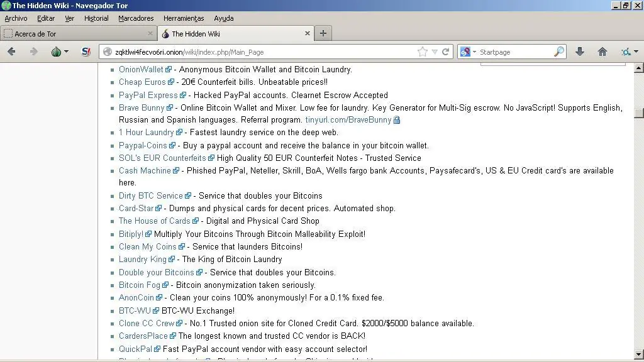Viewport: 644px width, 362px height.
Task: Reload the page
Action: click(x=445, y=52)
